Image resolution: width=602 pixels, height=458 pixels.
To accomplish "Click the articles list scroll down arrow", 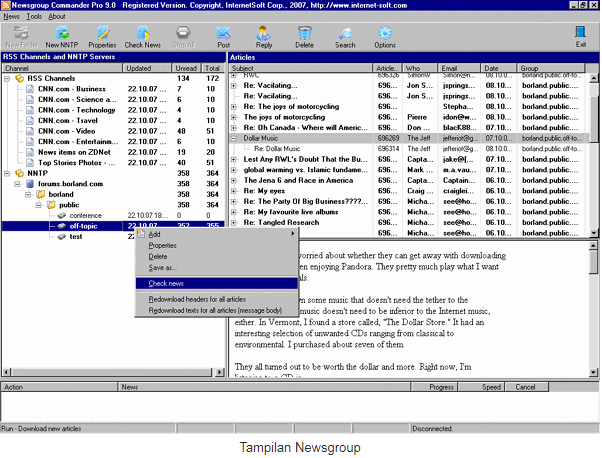I will click(594, 233).
